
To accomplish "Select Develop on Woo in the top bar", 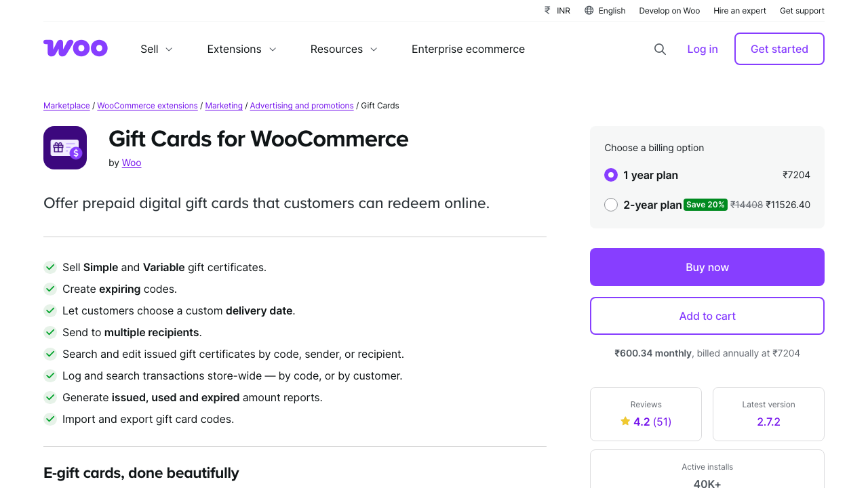I will click(669, 10).
